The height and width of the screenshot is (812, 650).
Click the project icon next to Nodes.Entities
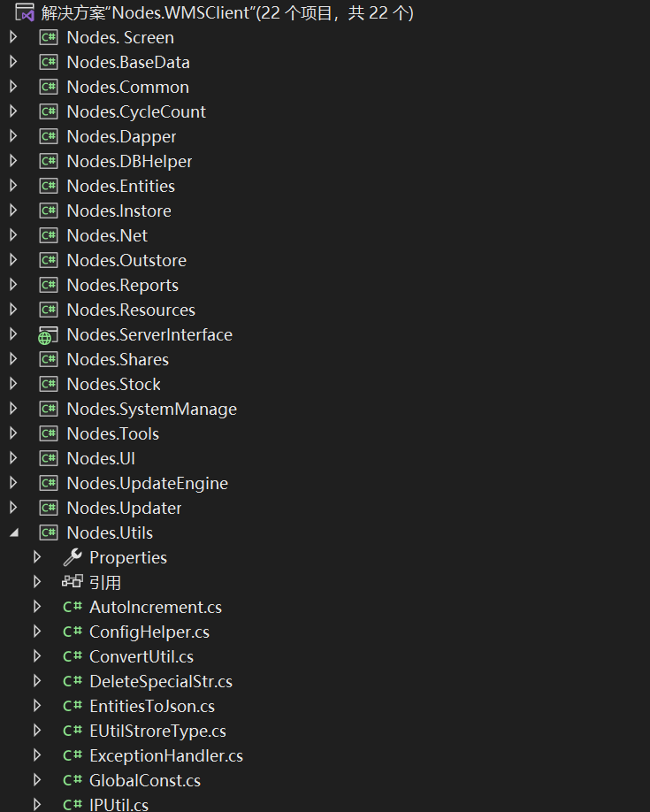point(49,186)
